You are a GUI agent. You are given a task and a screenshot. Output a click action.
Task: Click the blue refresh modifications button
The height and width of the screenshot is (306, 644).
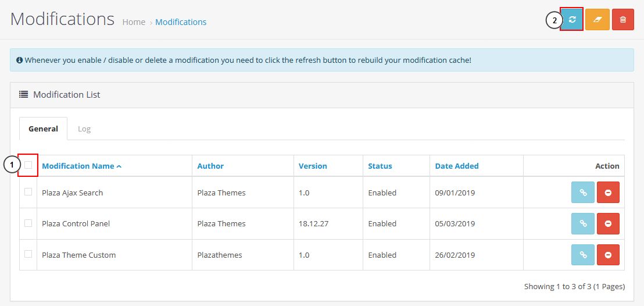pos(572,19)
